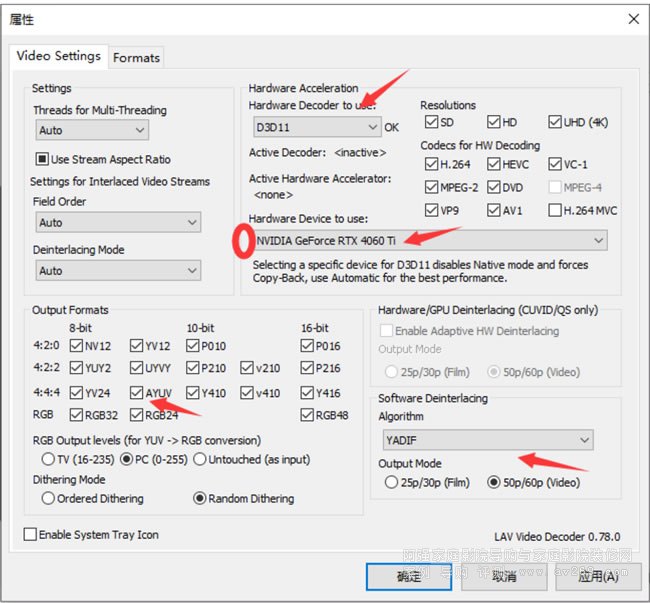Screen dimensions: 650x603
Task: Enable System Tray Icon checkbox
Action: coord(30,535)
